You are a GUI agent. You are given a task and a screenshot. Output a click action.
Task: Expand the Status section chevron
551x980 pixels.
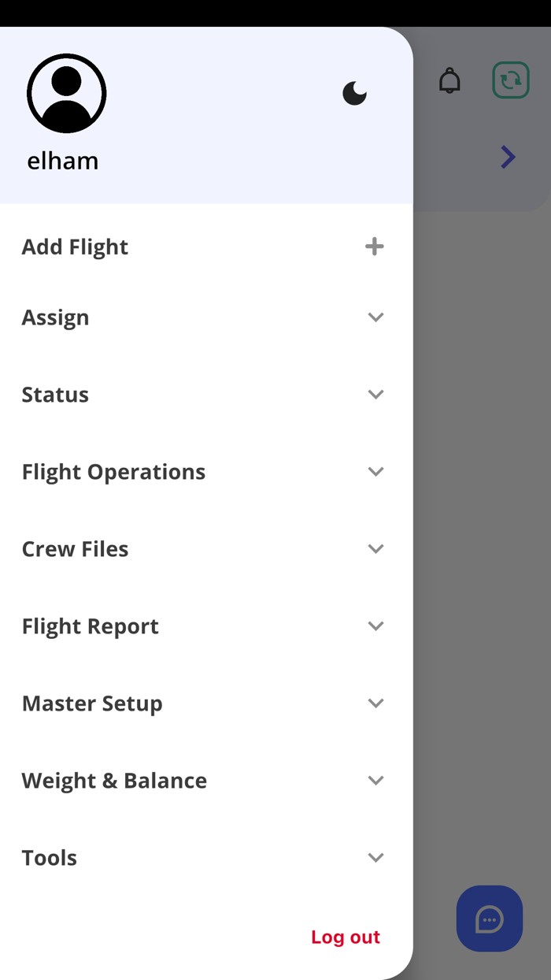(375, 395)
